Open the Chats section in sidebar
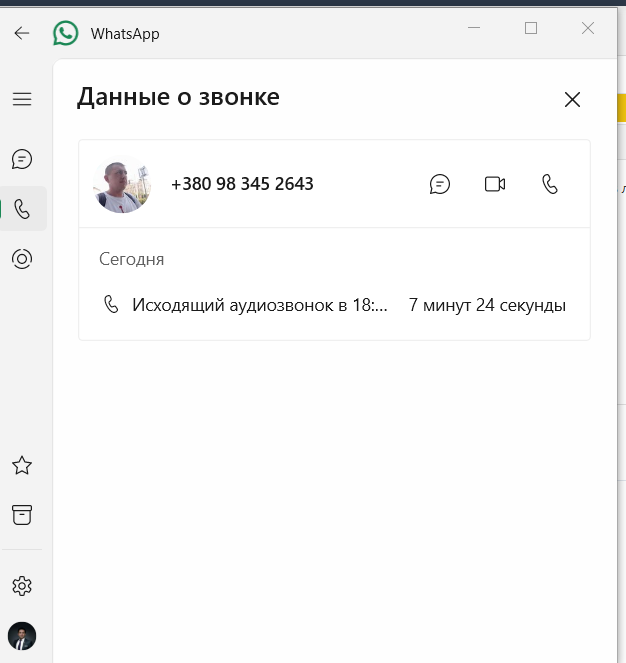Image resolution: width=626 pixels, height=663 pixels. pyautogui.click(x=22, y=159)
